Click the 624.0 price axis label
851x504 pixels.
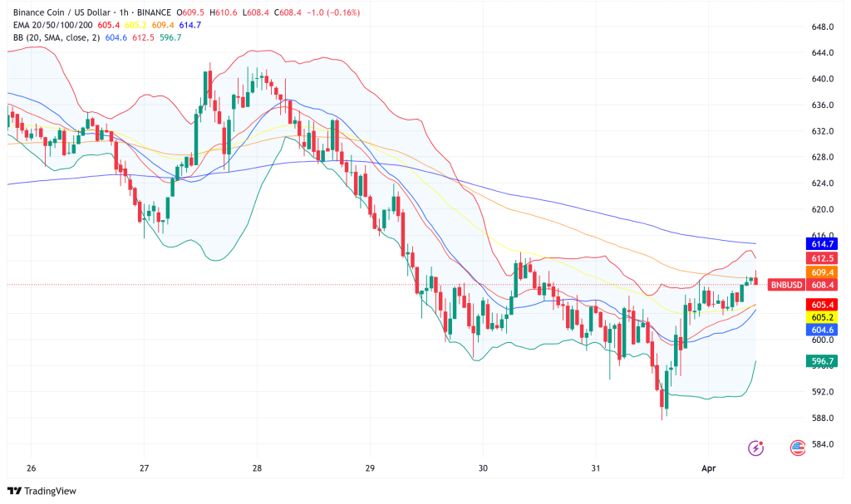pos(822,183)
